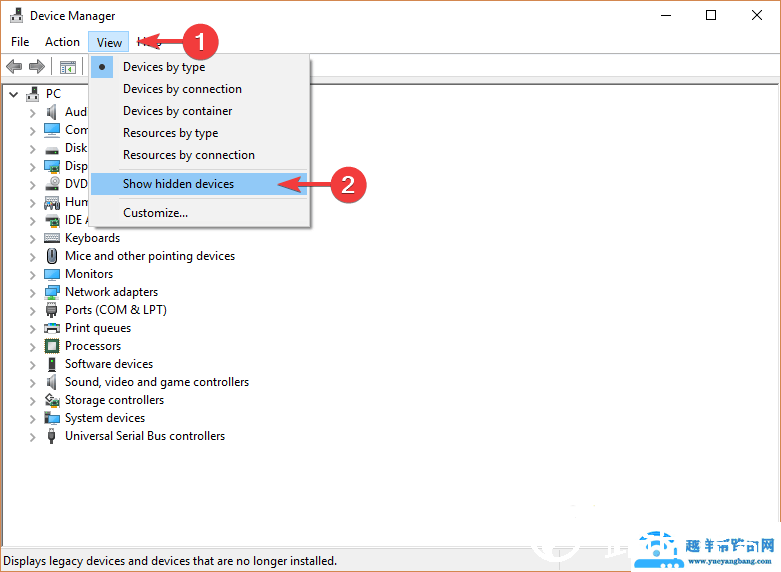Select the Processors chip icon
The height and width of the screenshot is (572, 781).
tap(52, 346)
